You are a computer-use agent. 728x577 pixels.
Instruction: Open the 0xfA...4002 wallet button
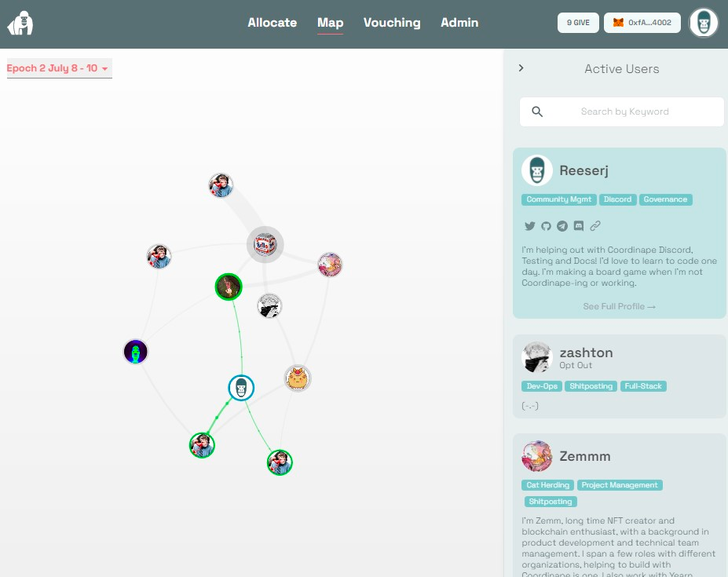click(x=642, y=23)
